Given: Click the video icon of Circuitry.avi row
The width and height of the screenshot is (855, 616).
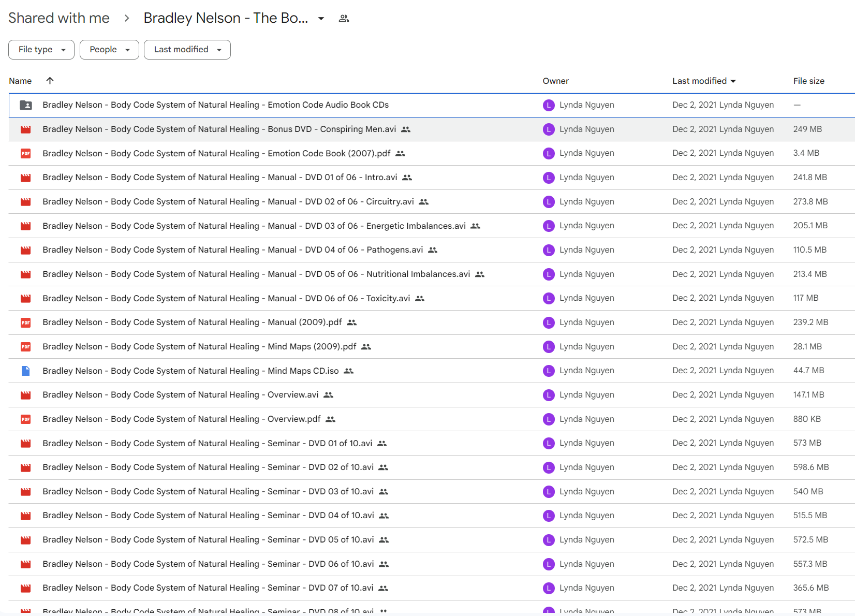Looking at the screenshot, I should click(25, 202).
